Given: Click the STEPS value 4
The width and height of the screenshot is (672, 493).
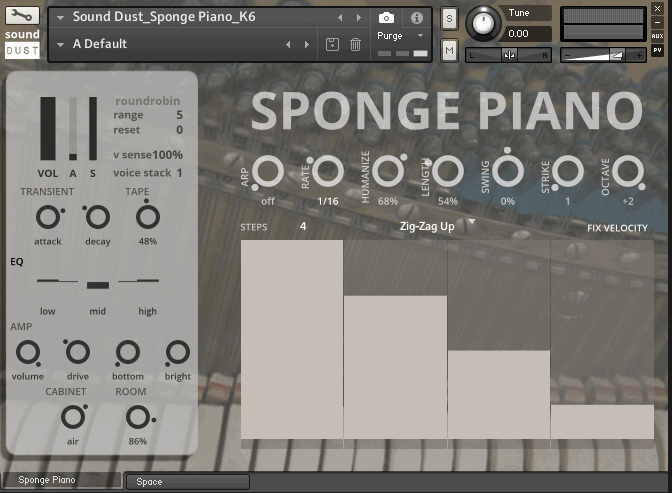Looking at the screenshot, I should [x=303, y=226].
